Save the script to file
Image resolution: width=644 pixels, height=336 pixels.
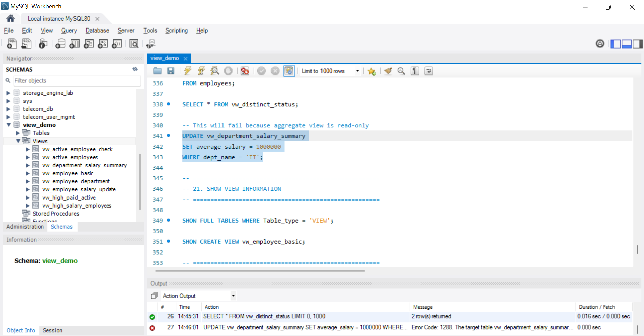[x=171, y=71]
